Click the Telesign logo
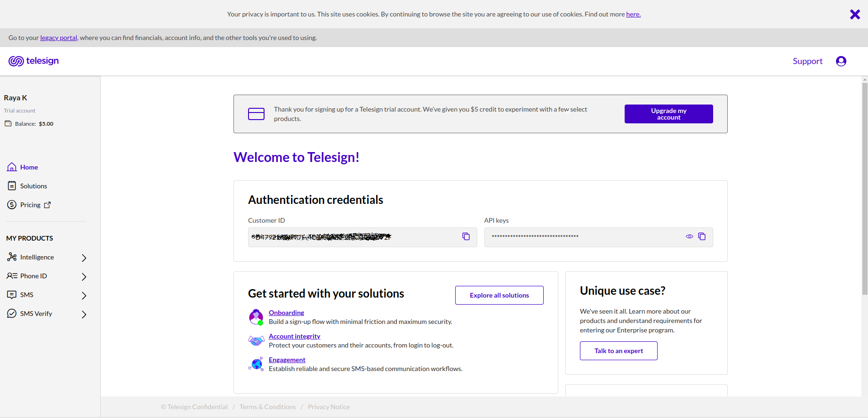This screenshot has width=868, height=420. point(33,61)
